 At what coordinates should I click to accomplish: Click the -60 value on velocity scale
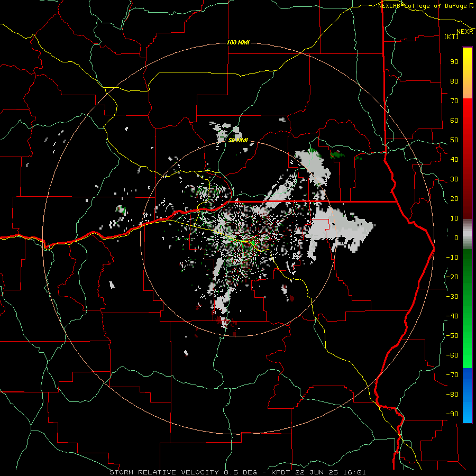pyautogui.click(x=452, y=355)
